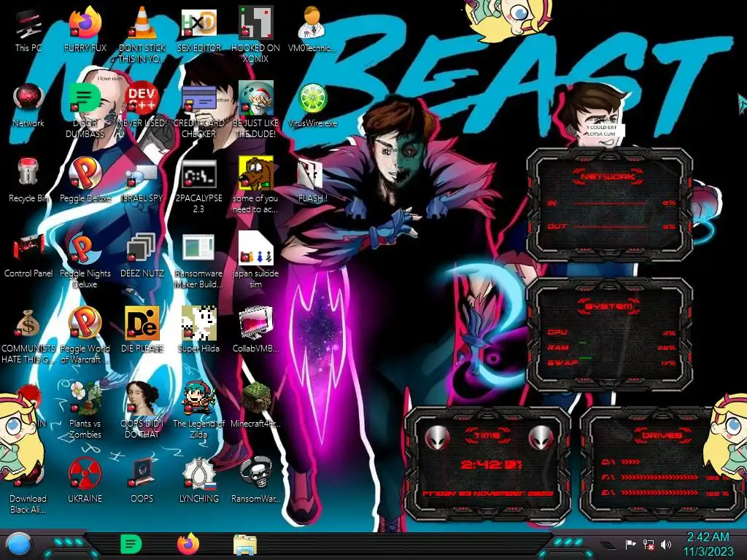Open the taskbar clock 2:42 AM
Viewport: 747px width, 560px height.
[708, 544]
